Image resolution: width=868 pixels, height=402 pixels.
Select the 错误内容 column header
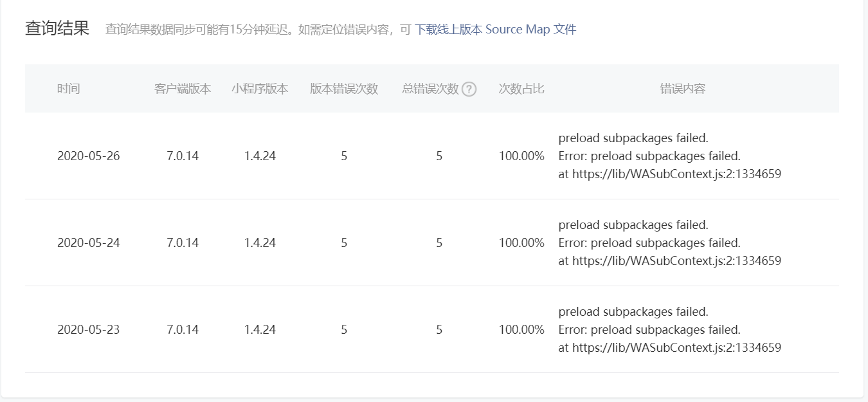point(683,89)
